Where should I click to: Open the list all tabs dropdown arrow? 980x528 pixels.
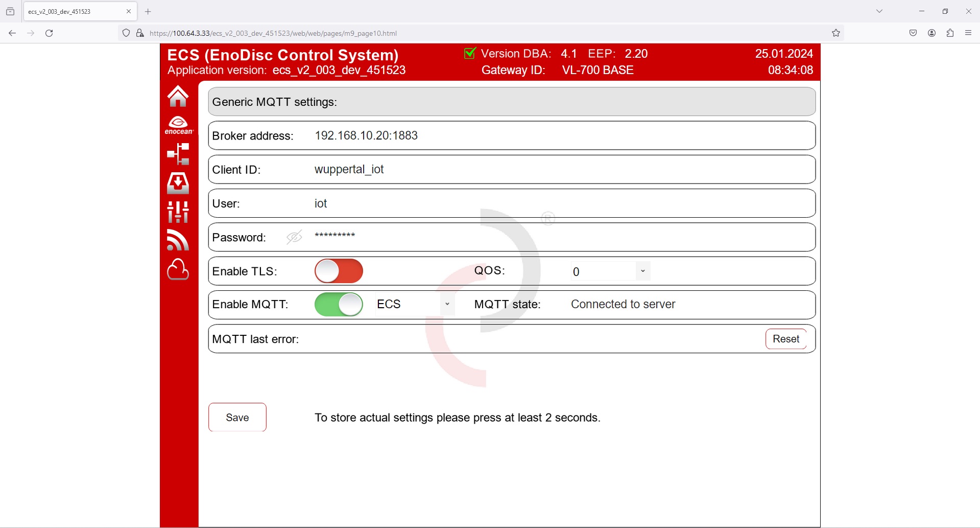click(879, 11)
